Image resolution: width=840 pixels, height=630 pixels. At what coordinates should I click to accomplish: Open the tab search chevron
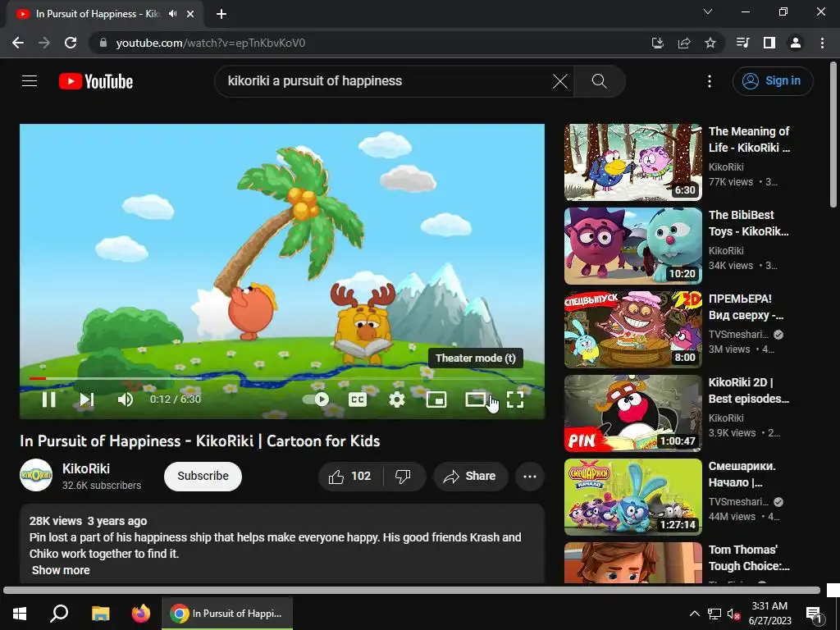(x=708, y=11)
